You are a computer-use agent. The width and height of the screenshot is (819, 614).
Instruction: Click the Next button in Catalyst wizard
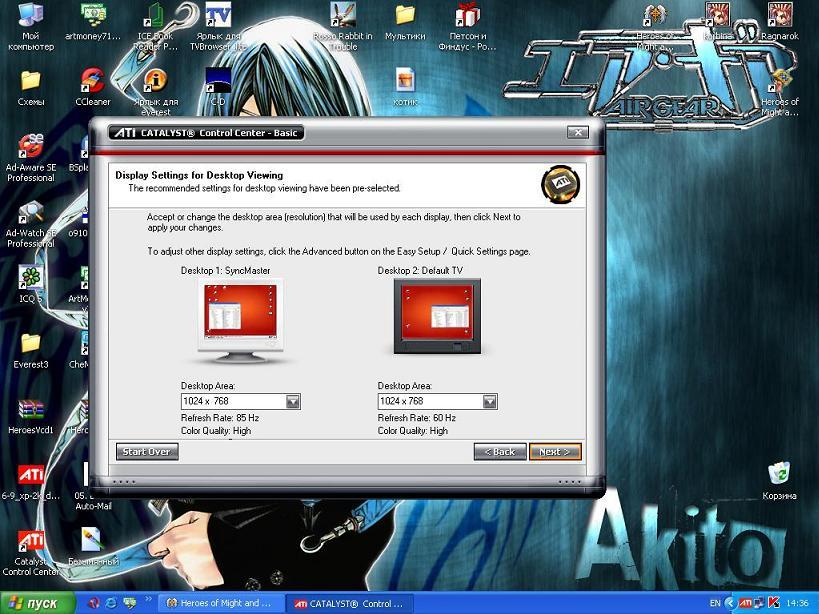555,452
